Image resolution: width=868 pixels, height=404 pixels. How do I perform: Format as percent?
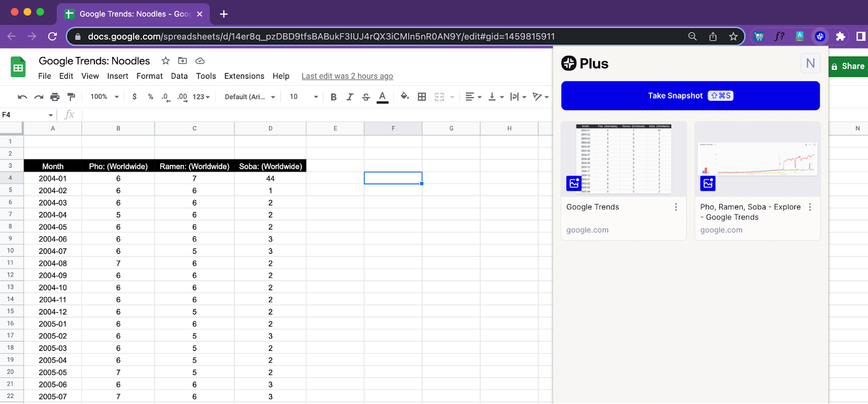(x=150, y=97)
